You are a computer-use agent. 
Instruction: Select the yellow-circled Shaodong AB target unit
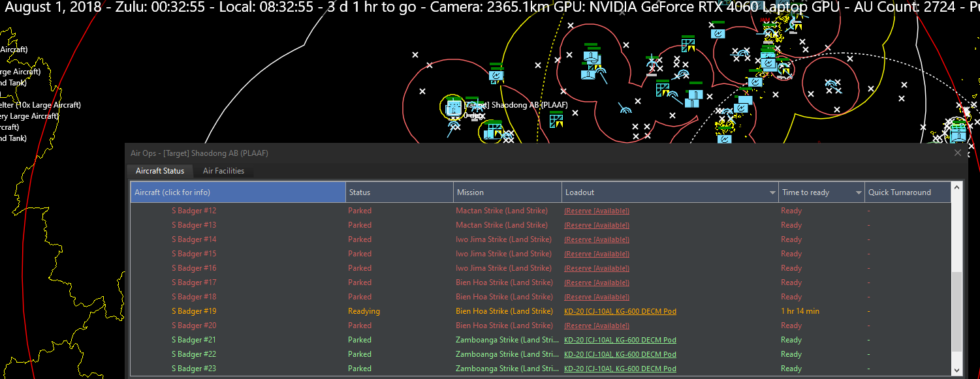[x=453, y=108]
